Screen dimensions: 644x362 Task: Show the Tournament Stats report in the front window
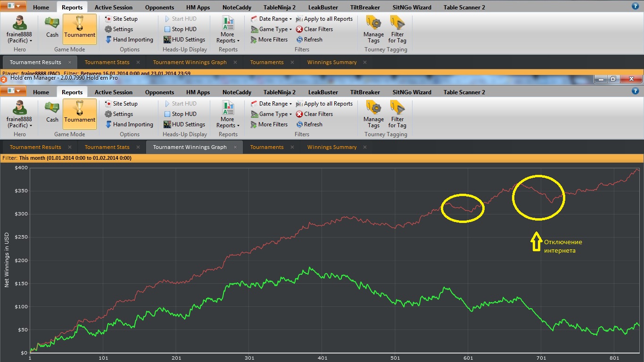point(107,147)
